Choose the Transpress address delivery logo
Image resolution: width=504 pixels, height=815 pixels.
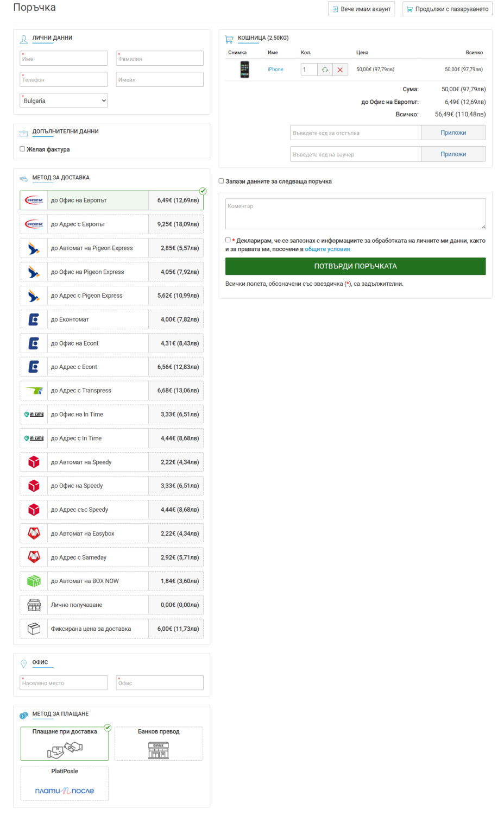(34, 391)
